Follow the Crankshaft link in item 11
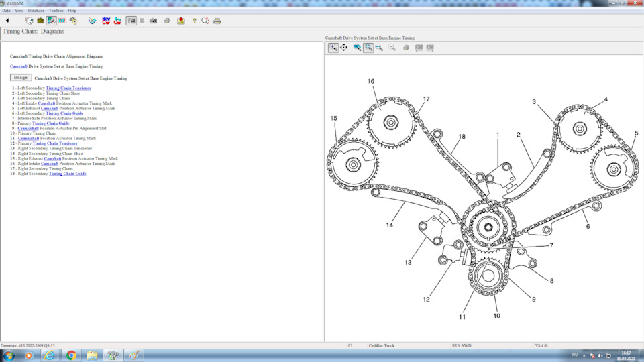The width and height of the screenshot is (644, 362). click(x=29, y=139)
